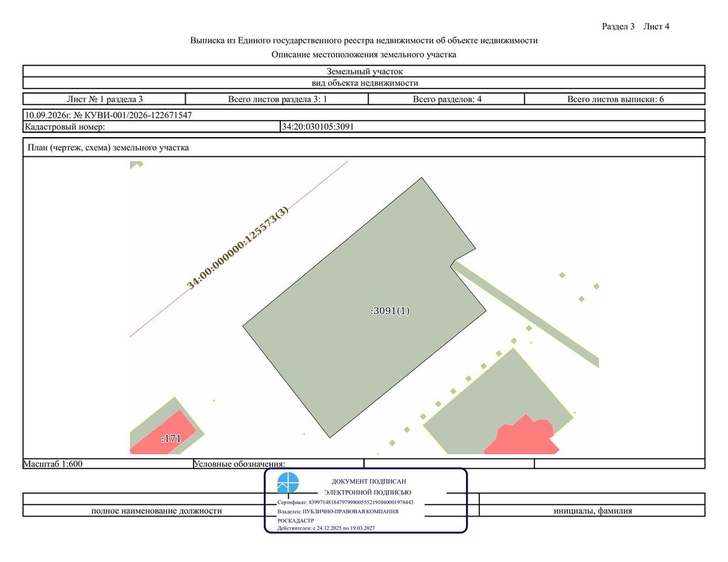Image resolution: width=728 pixels, height=562 pixels.
Task: Select the cell "Лист № 1 раздела 3"
Action: [104, 99]
